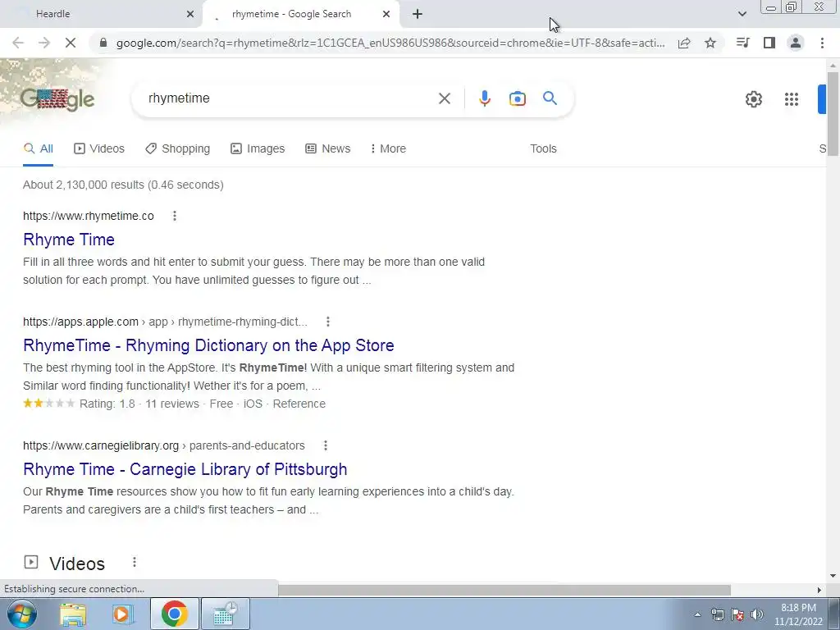
Task: Click Chrome icon in taskbar
Action: 174,614
